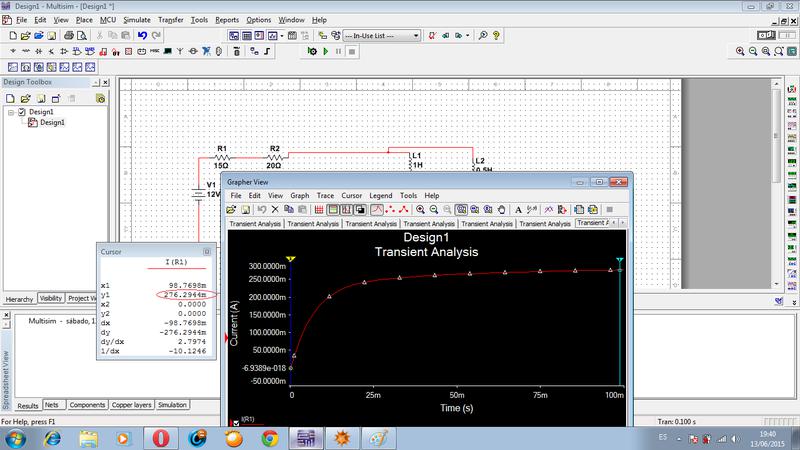Open the Simulate menu
The width and height of the screenshot is (800, 450).
pos(138,19)
